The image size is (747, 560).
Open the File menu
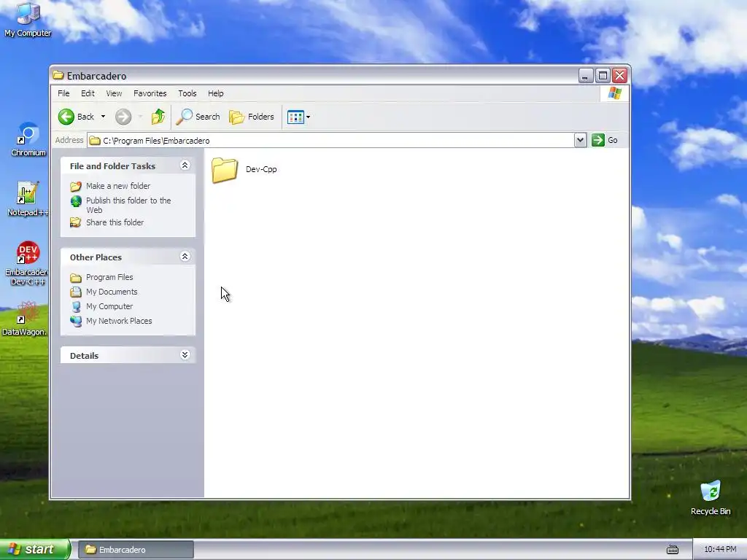coord(63,93)
